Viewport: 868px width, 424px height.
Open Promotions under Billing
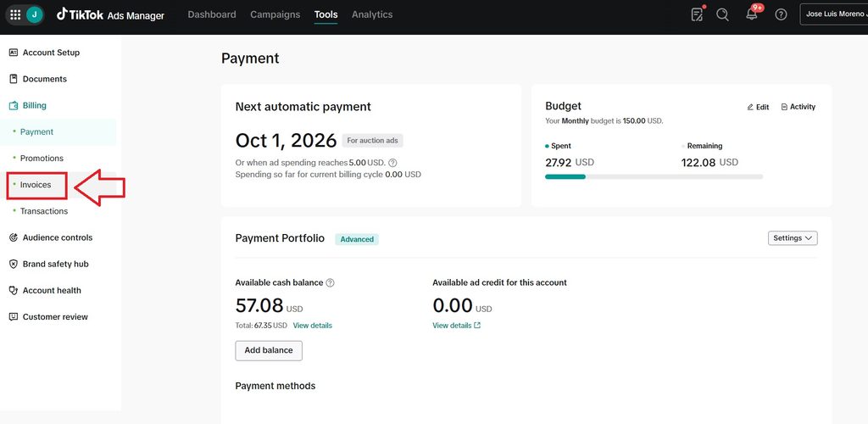click(x=42, y=159)
